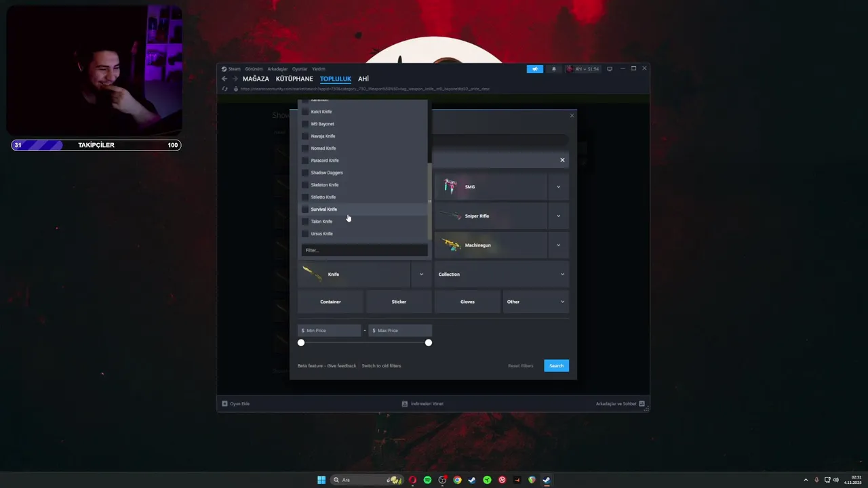This screenshot has width=868, height=488.
Task: Reload the Steam community page
Action: (x=224, y=89)
